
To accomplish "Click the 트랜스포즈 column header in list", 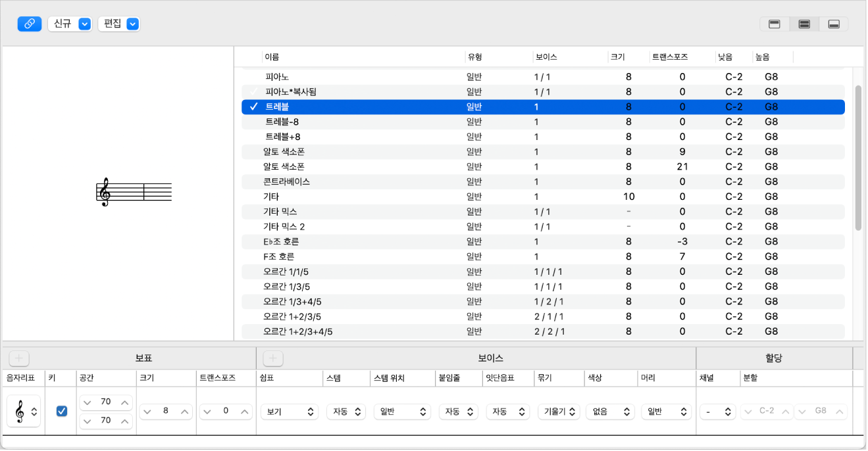I will point(669,57).
